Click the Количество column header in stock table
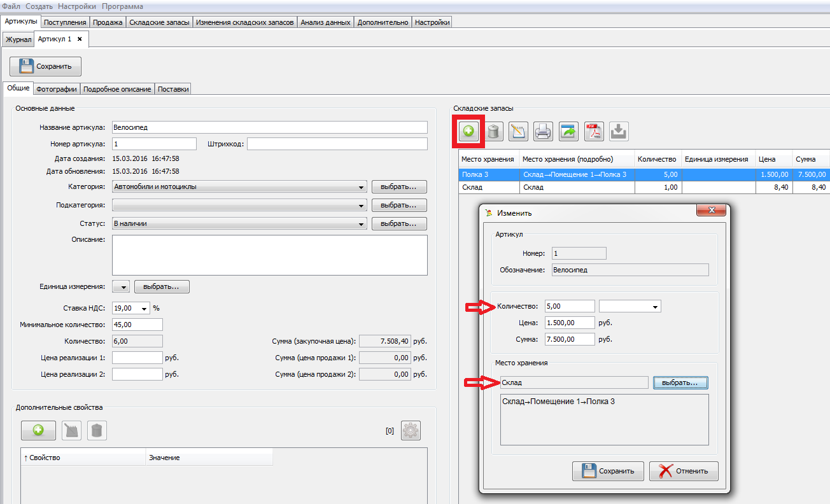This screenshot has height=504, width=830. pos(658,159)
